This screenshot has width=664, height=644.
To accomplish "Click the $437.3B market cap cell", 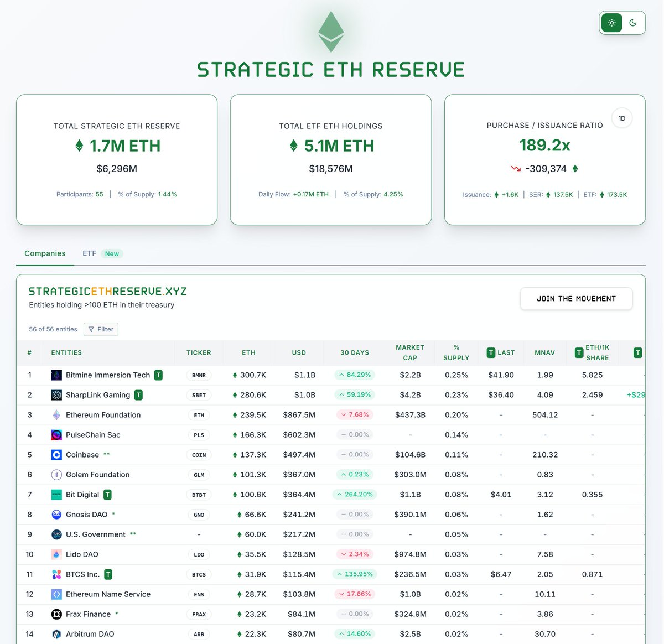I will pos(410,415).
